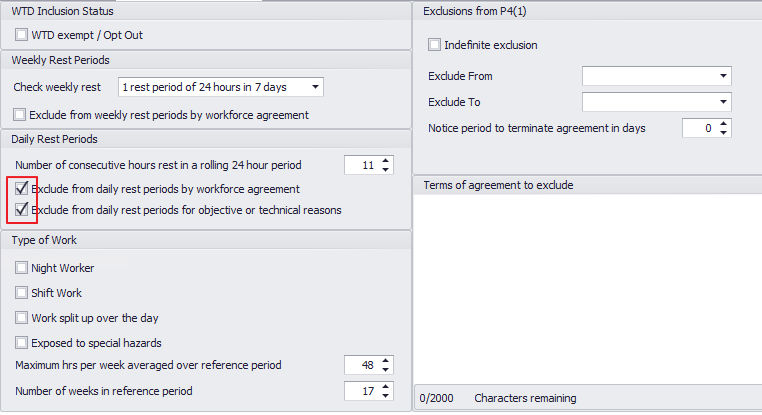Decrease notice period days value
This screenshot has height=415, width=762.
(x=724, y=133)
